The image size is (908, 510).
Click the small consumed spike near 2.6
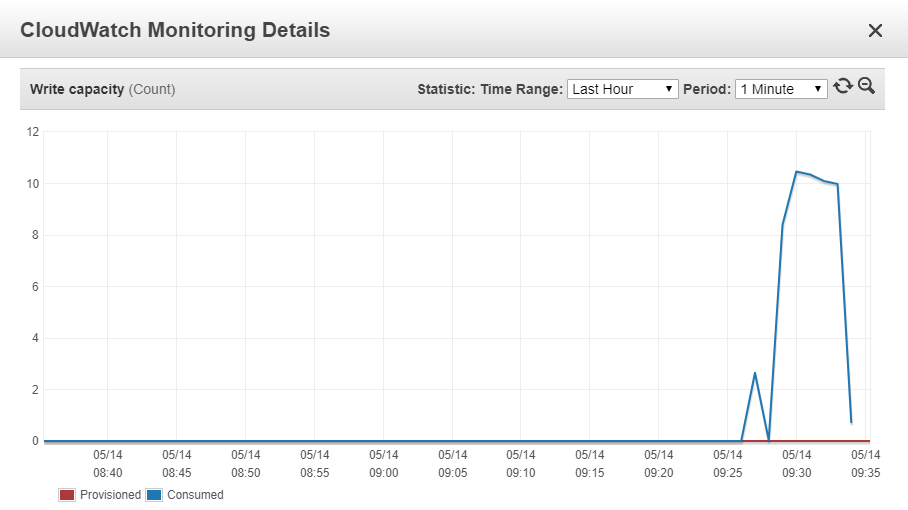[755, 373]
